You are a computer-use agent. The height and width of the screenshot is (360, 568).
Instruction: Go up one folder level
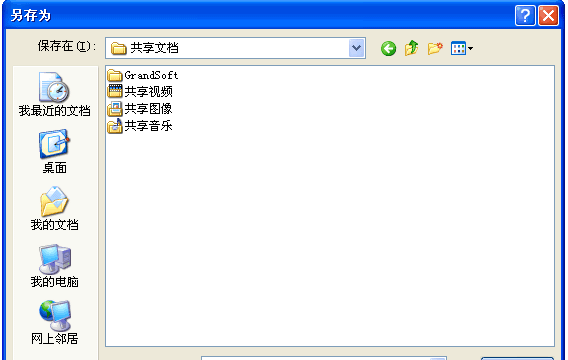point(412,48)
